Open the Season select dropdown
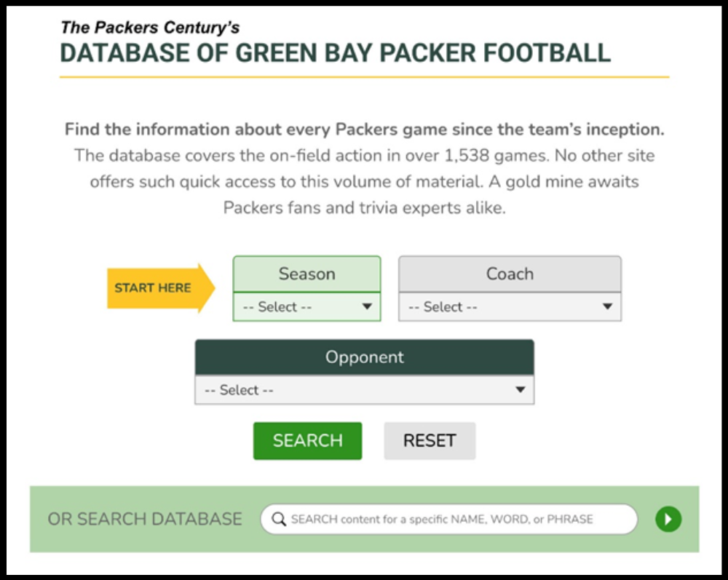The image size is (728, 580). point(307,306)
